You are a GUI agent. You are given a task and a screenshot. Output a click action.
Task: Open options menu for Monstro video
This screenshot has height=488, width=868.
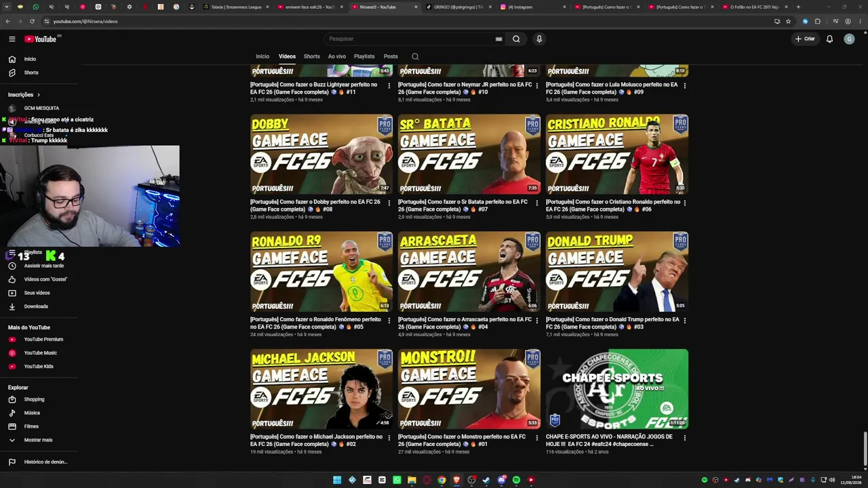(537, 438)
